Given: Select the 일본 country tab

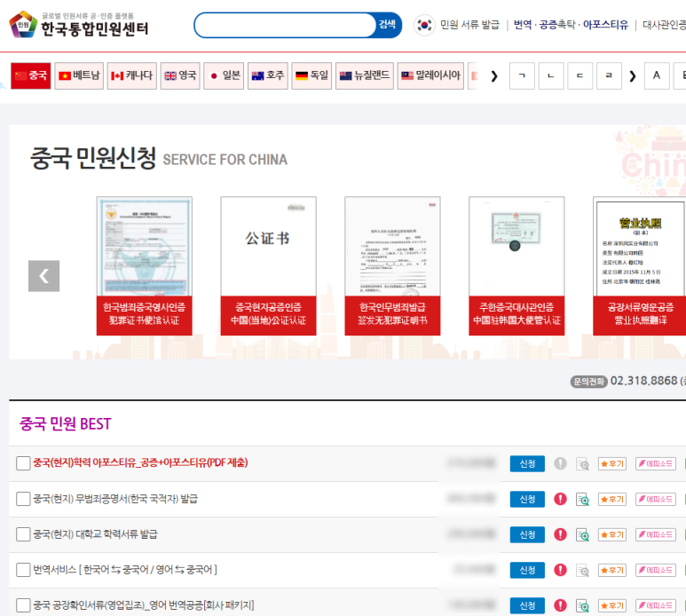Looking at the screenshot, I should tap(224, 75).
